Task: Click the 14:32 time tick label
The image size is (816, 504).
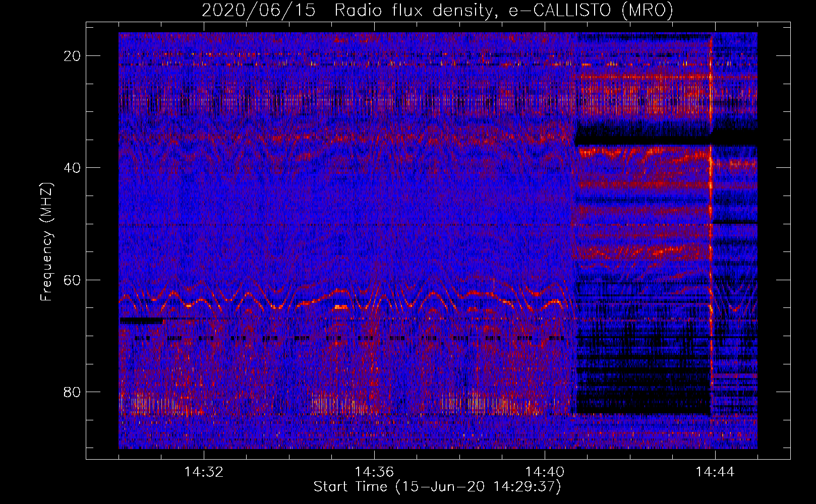Action: click(x=204, y=472)
